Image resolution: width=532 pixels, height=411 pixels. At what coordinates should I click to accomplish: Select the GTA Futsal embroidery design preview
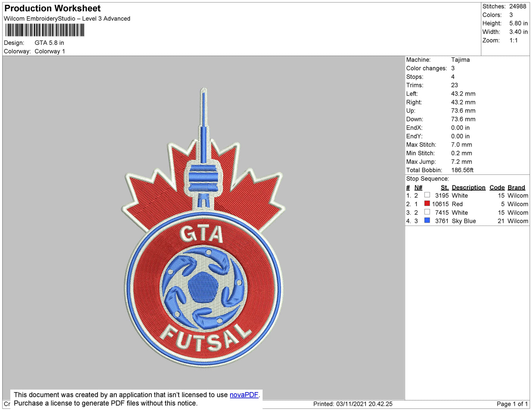point(203,227)
